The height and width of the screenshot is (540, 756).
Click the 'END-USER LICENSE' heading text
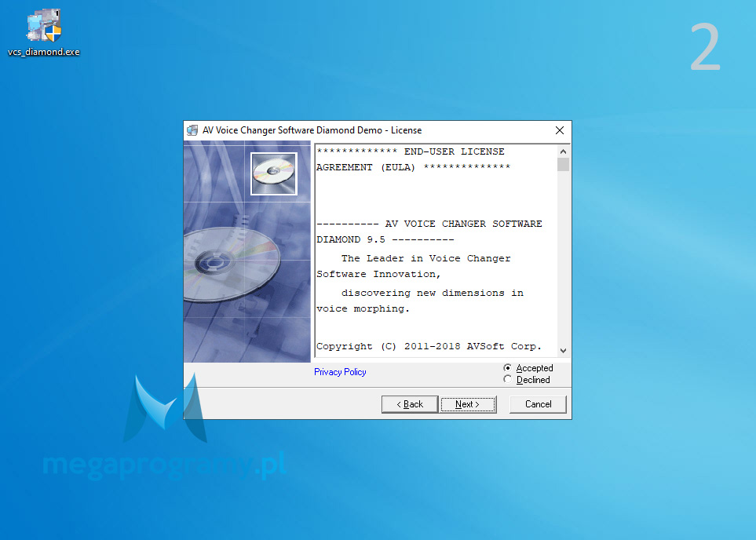(x=454, y=151)
